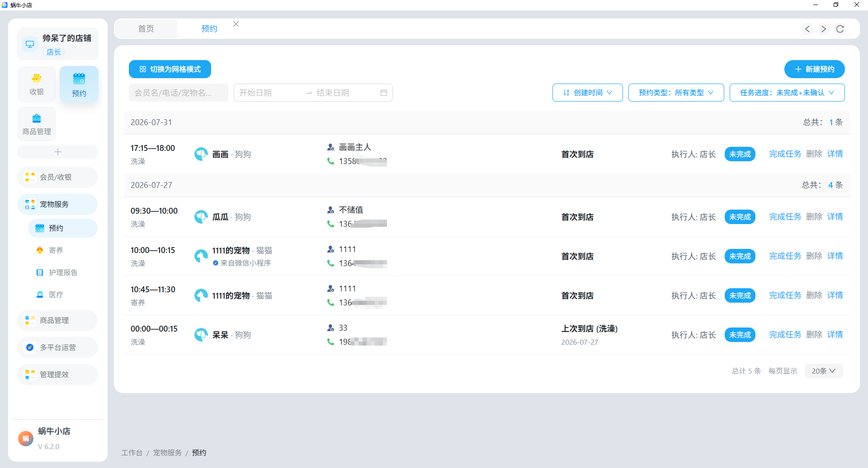Screen dimensions: 868x468
Task: Click 未完成 status badge on 10:45—11:30 row
Action: [740, 295]
